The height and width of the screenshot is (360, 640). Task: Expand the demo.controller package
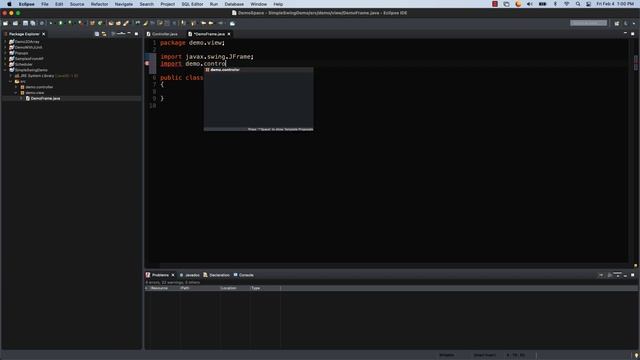click(x=16, y=87)
